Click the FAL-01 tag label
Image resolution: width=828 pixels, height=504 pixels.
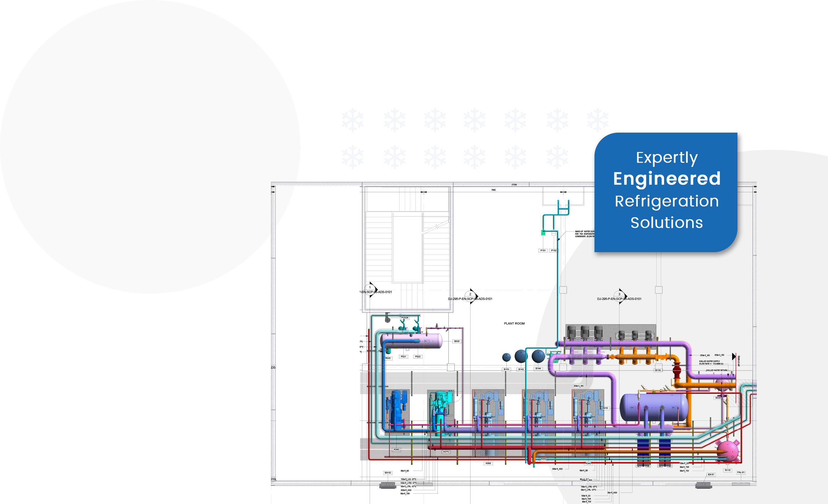click(x=741, y=472)
